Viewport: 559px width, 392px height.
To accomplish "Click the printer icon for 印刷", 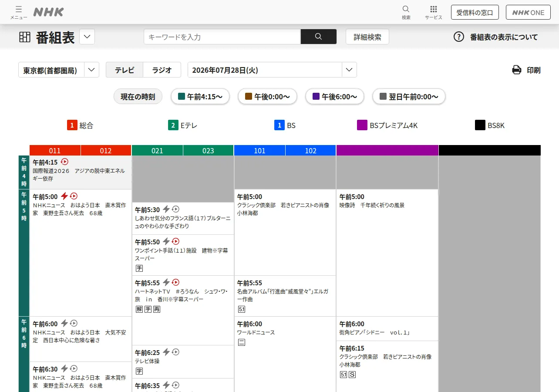I will [x=517, y=70].
